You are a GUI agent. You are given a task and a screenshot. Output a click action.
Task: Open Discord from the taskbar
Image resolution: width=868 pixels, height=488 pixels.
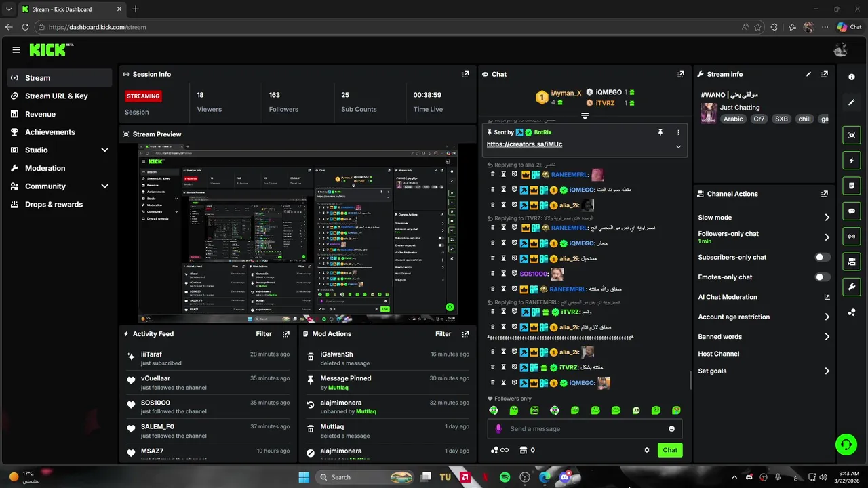coord(564,477)
